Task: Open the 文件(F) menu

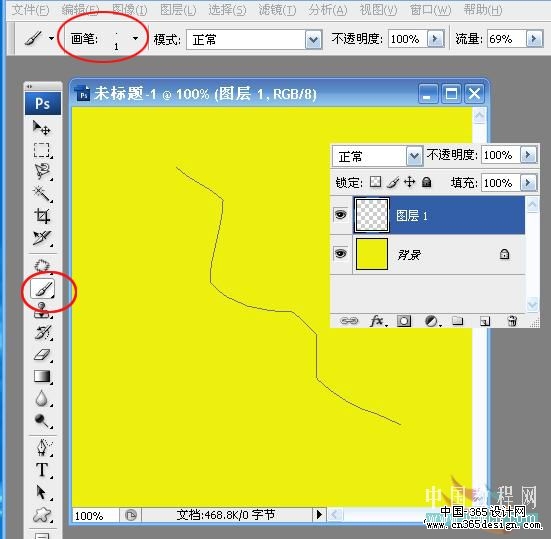Action: 31,10
